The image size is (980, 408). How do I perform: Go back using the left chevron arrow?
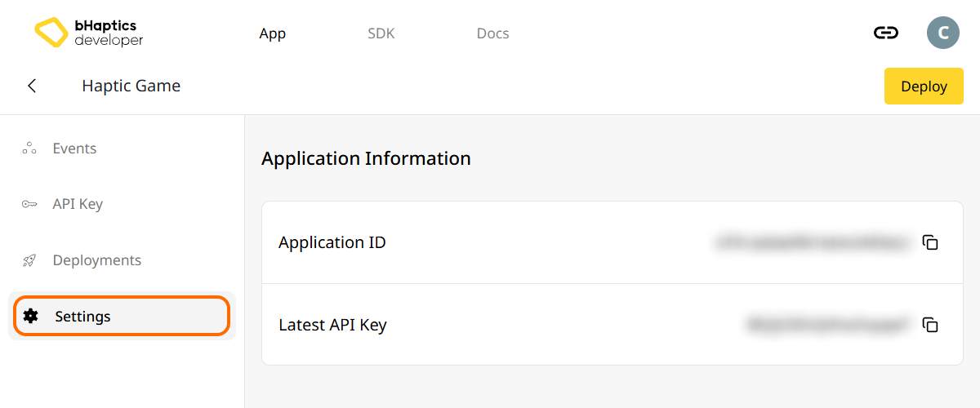(x=32, y=86)
